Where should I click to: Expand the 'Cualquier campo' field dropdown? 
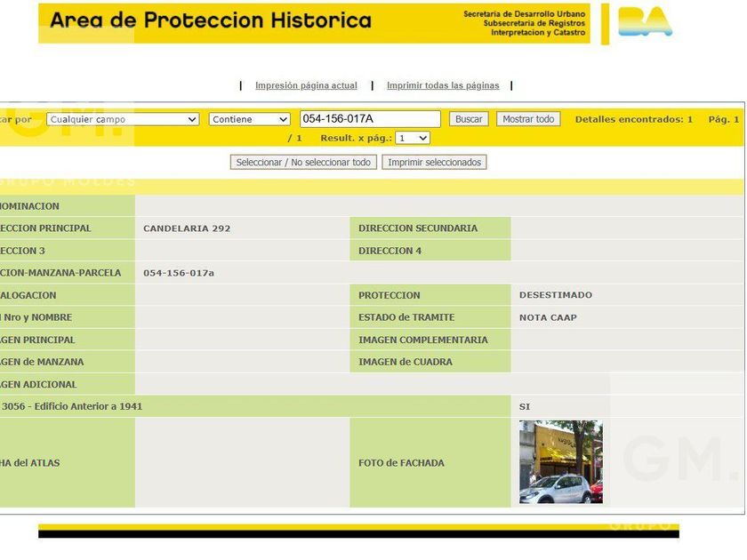tap(123, 119)
